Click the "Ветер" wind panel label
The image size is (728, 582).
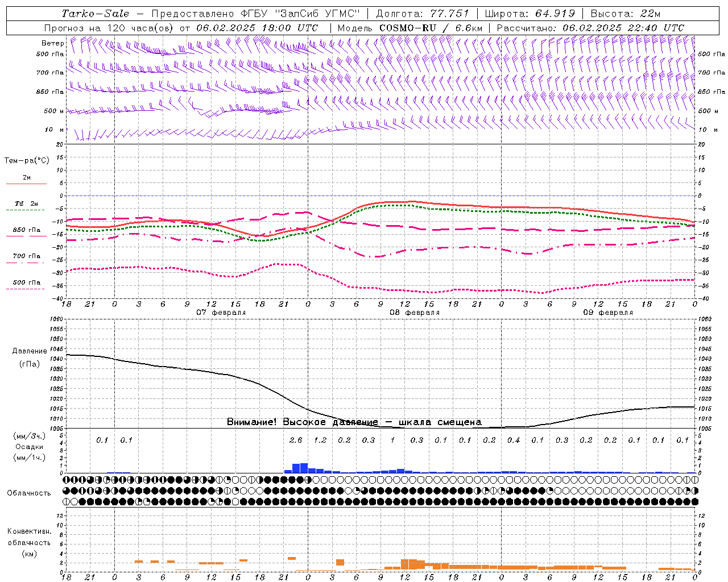tap(52, 43)
